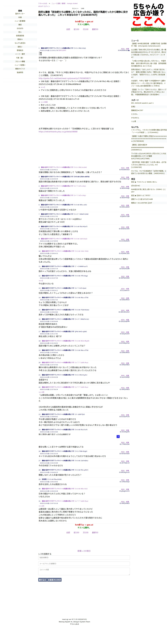Follow the >>24 anchor in post 31
The height and width of the screenshot is (644, 167).
41,506
